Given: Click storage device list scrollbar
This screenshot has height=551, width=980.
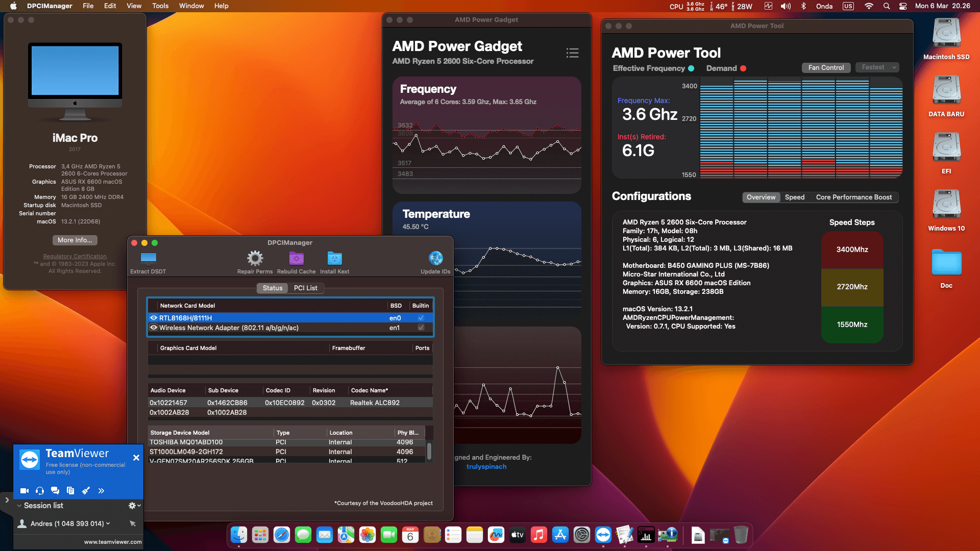Looking at the screenshot, I should click(429, 450).
